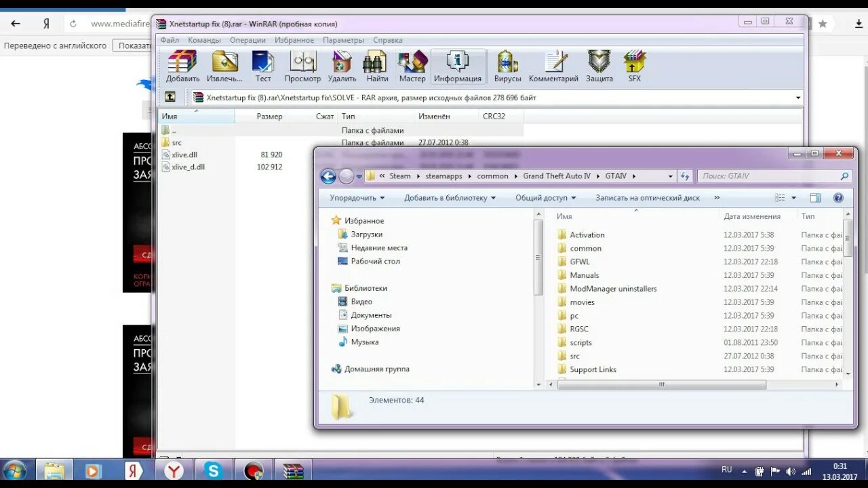Show hidden tray icons arrow
The width and height of the screenshot is (868, 488).
(x=744, y=471)
